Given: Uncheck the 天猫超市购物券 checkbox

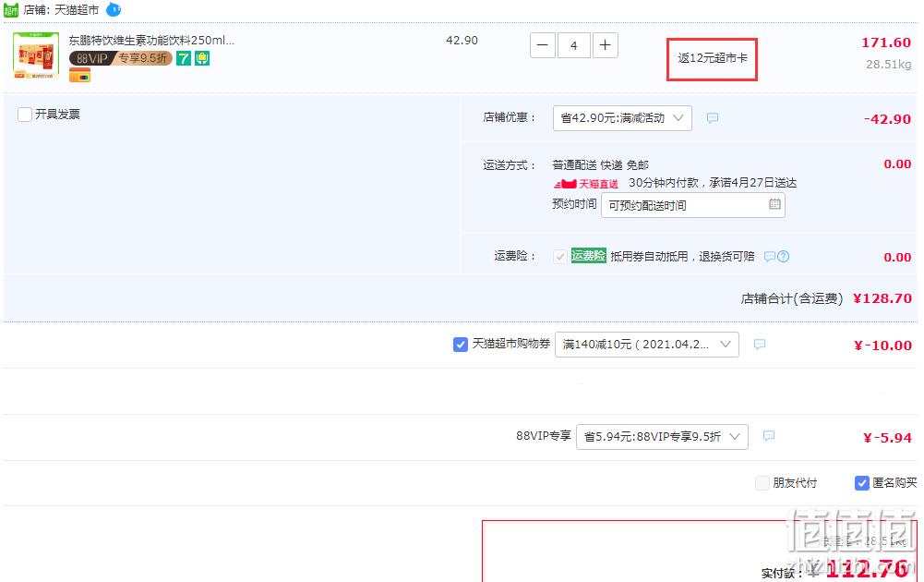Looking at the screenshot, I should click(461, 345).
